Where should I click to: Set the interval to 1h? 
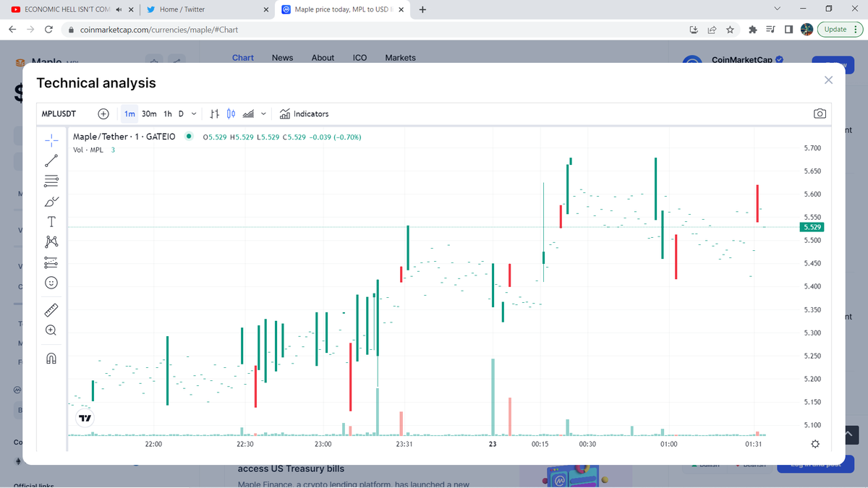[168, 114]
